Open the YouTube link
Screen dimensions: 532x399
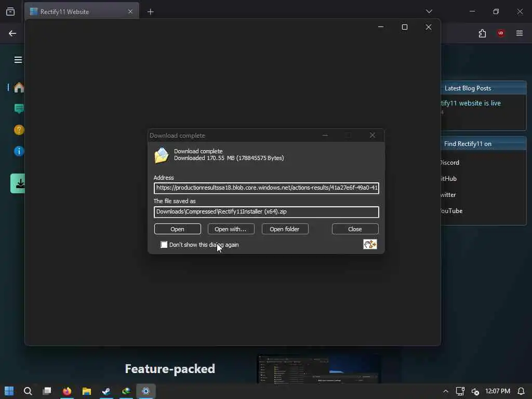click(451, 211)
